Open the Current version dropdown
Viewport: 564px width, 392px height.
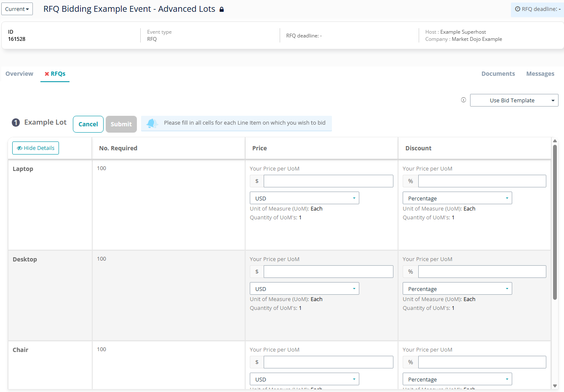[x=17, y=9]
